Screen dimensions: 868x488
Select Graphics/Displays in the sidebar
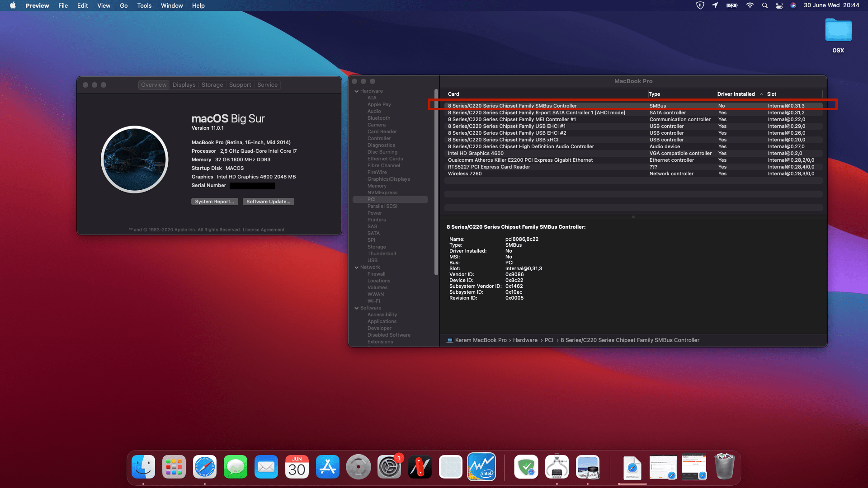point(388,179)
